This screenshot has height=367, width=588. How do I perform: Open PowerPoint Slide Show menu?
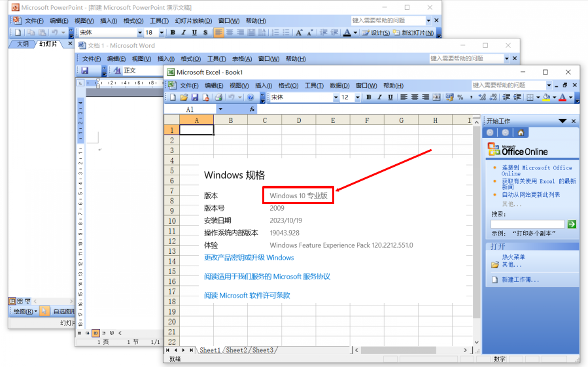pyautogui.click(x=193, y=21)
